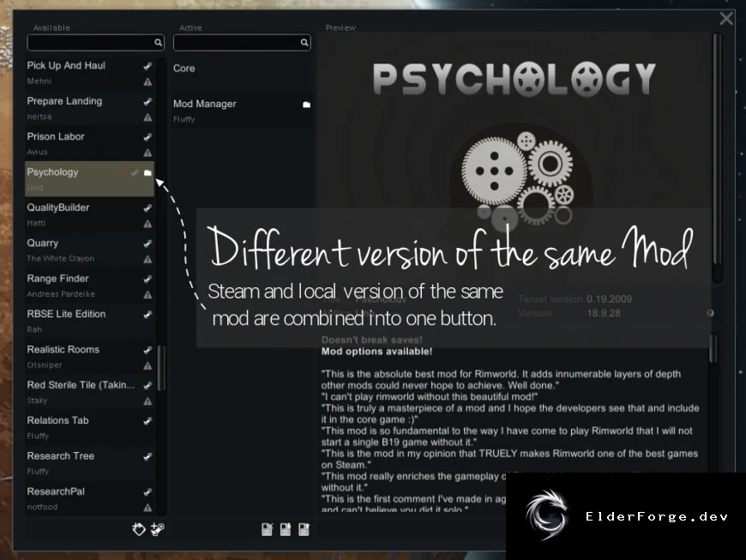The image size is (746, 560).
Task: Select the Research Tree mod
Action: pyautogui.click(x=89, y=463)
